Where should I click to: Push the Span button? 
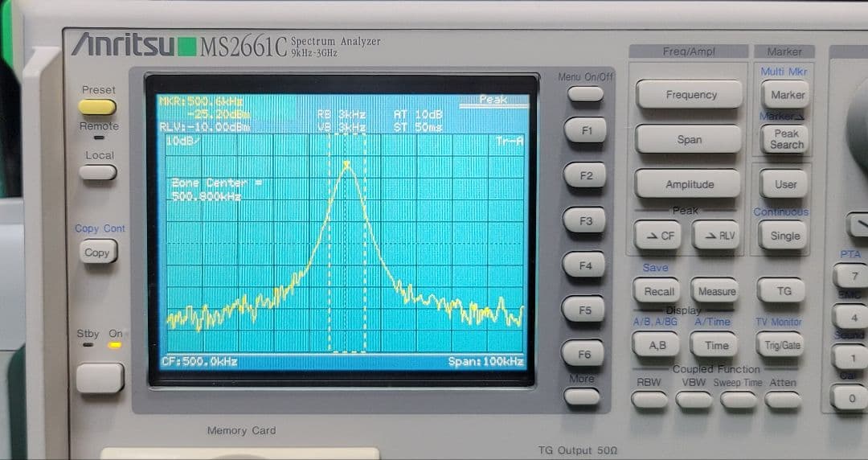coord(689,140)
